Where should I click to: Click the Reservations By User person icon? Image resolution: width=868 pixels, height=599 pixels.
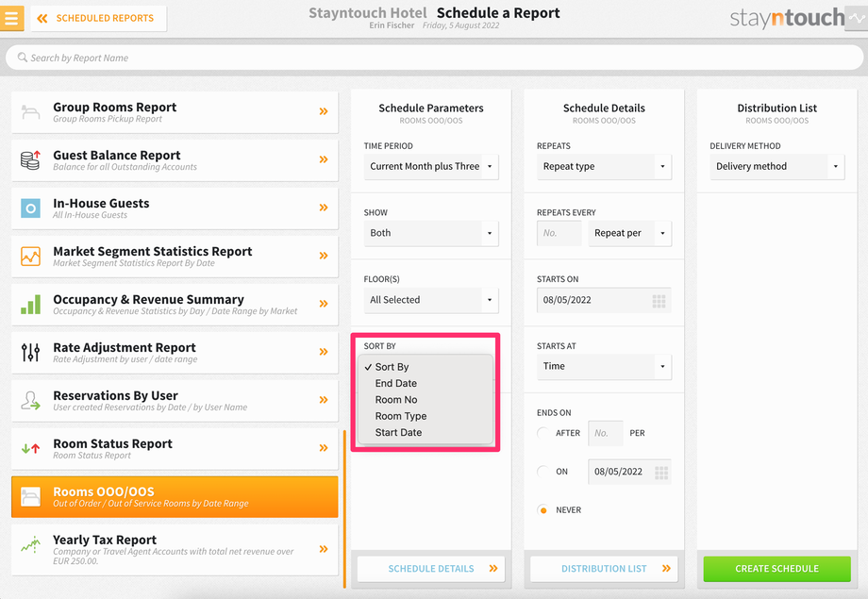coord(30,400)
